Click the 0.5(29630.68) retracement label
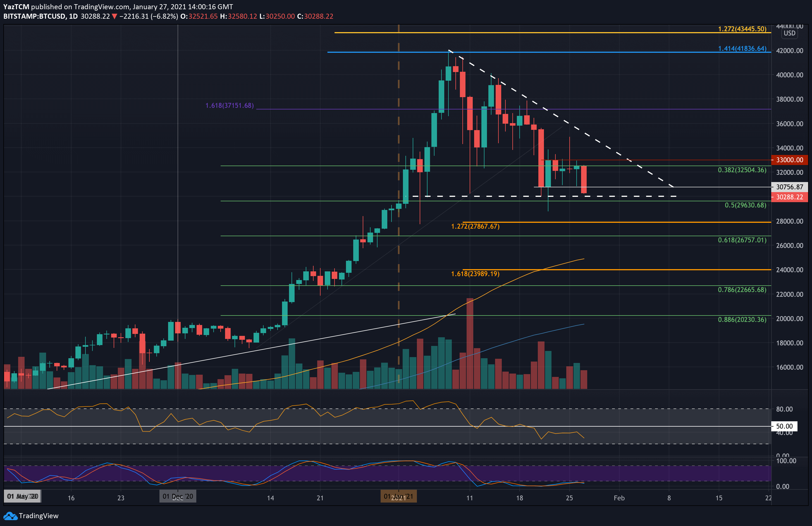Screen dimensions: 812x526 (746, 205)
